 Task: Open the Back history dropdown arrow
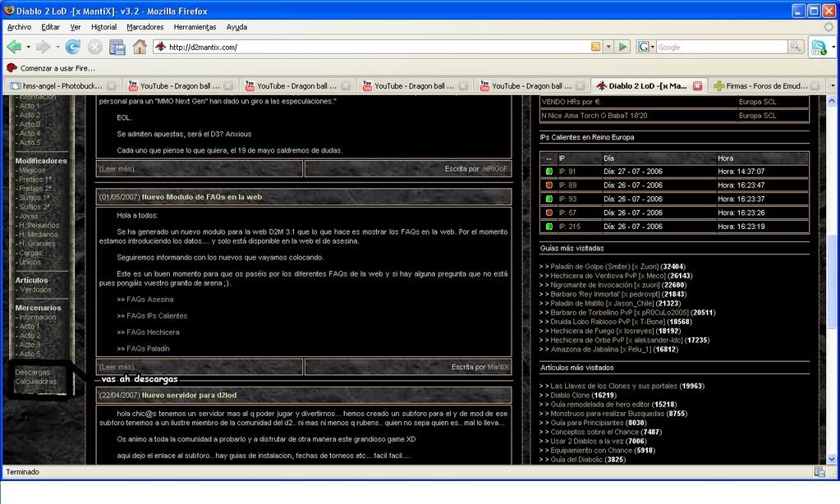point(29,47)
